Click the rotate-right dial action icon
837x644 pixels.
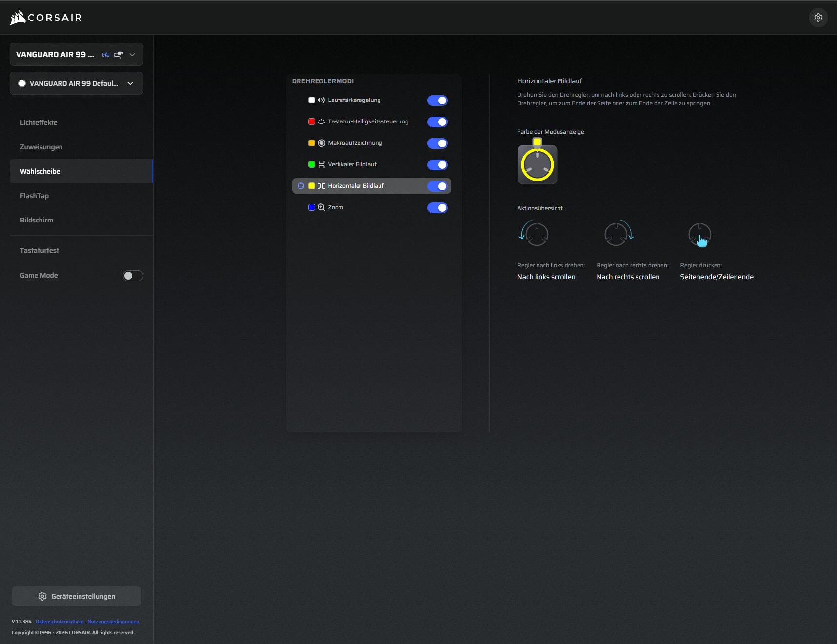click(618, 234)
